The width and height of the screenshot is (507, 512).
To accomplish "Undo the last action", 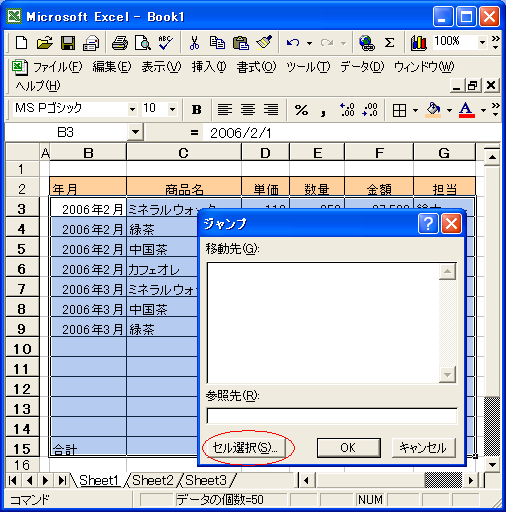I will click(293, 43).
